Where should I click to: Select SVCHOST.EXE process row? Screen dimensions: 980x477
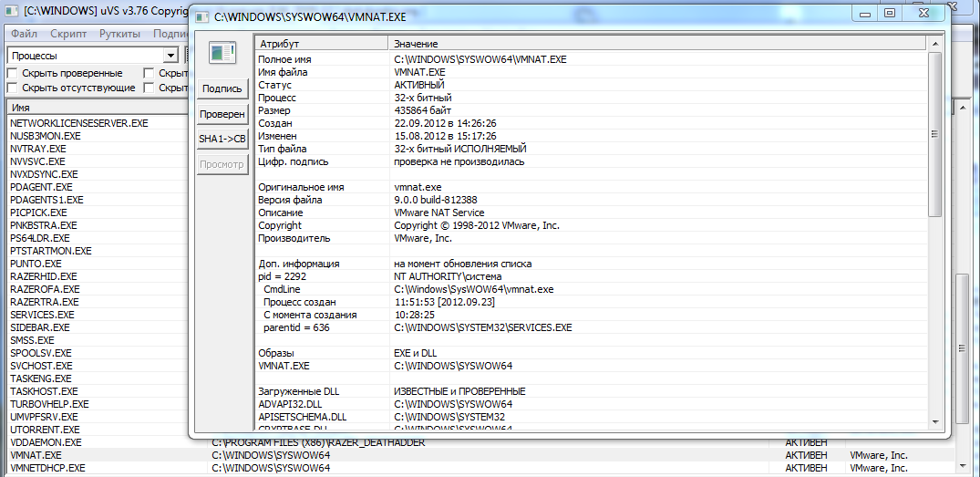[x=41, y=366]
